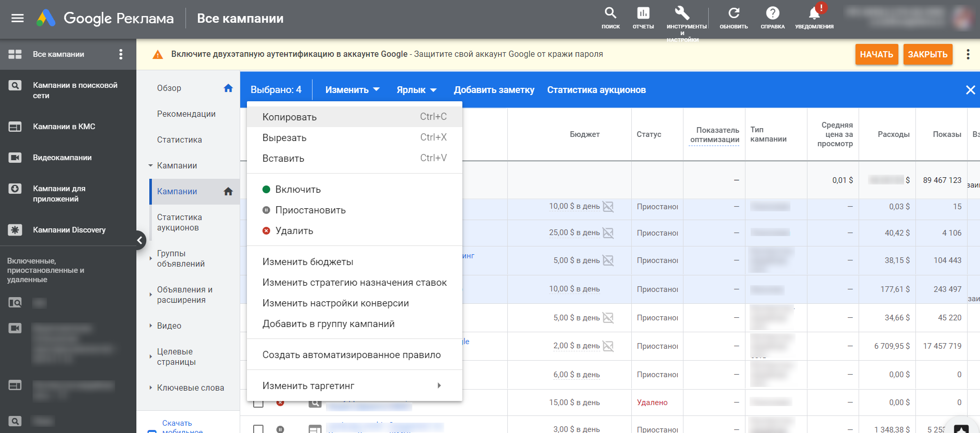Click the Статистика аукционов link in blue bar
Viewport: 980px width, 433px height.
pyautogui.click(x=596, y=90)
